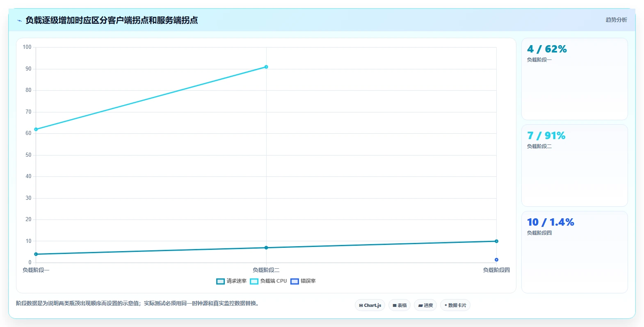
Task: Click the 负载阶段四 x-axis label
Action: (496, 270)
